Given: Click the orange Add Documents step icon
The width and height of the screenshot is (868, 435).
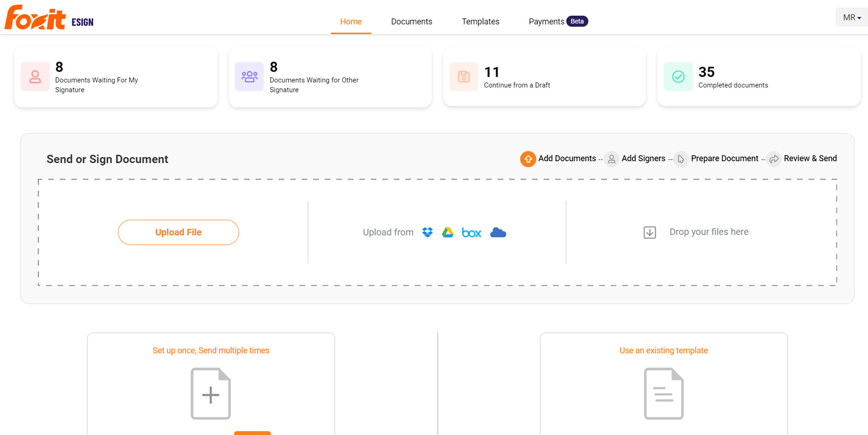Looking at the screenshot, I should 528,159.
